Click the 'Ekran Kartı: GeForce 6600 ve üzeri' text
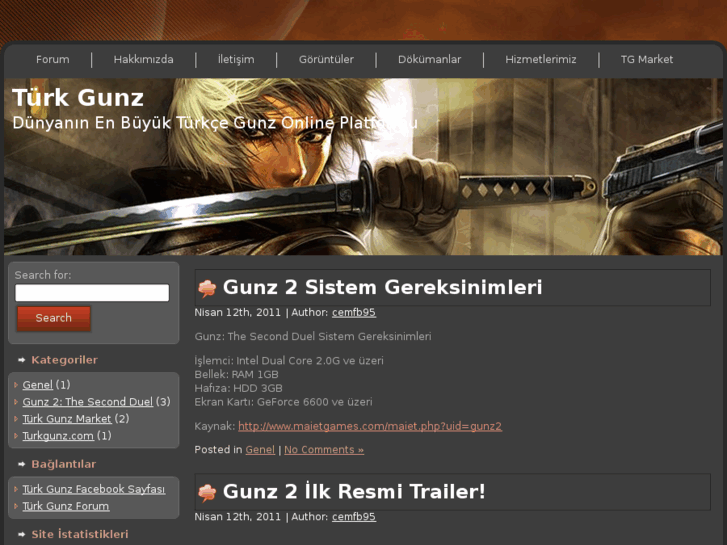 tap(283, 402)
